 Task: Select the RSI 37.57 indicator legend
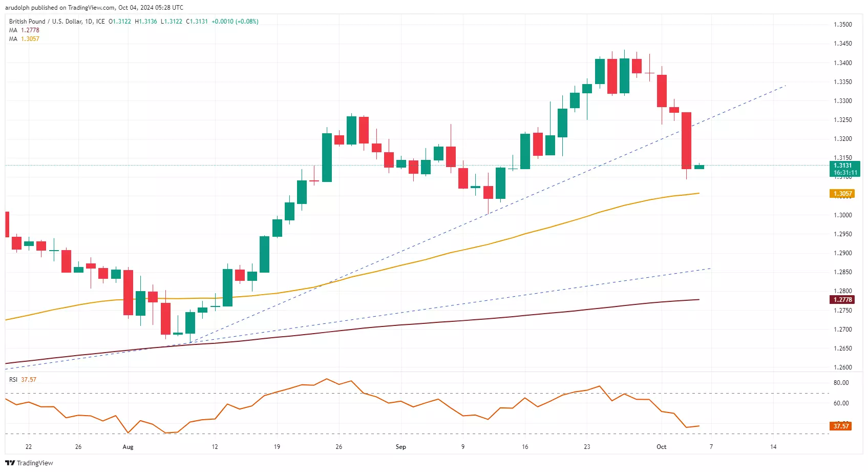click(x=23, y=380)
